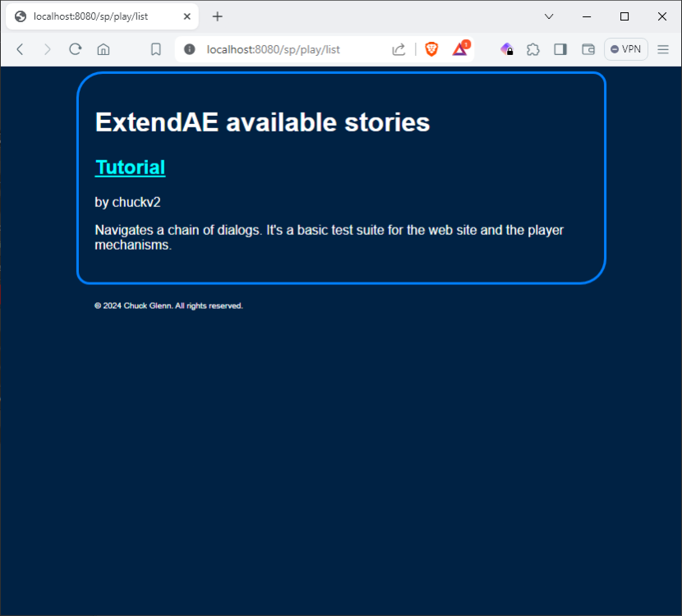Reload the current page
Image resolution: width=682 pixels, height=616 pixels.
point(75,49)
